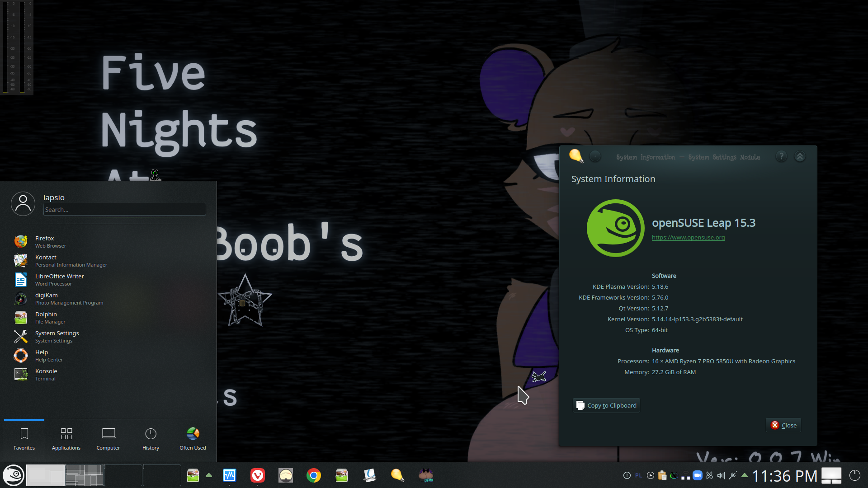The image size is (868, 488).
Task: Launch Google Chrome from the taskbar
Action: pos(314,475)
